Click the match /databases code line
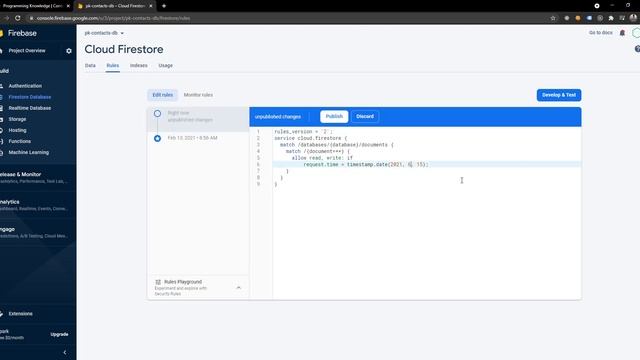The image size is (640, 360). (337, 145)
